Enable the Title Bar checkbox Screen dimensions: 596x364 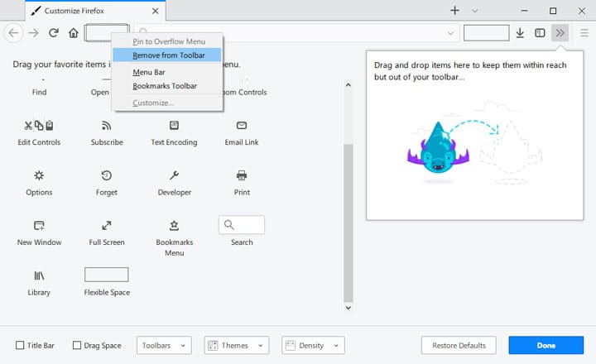click(20, 345)
